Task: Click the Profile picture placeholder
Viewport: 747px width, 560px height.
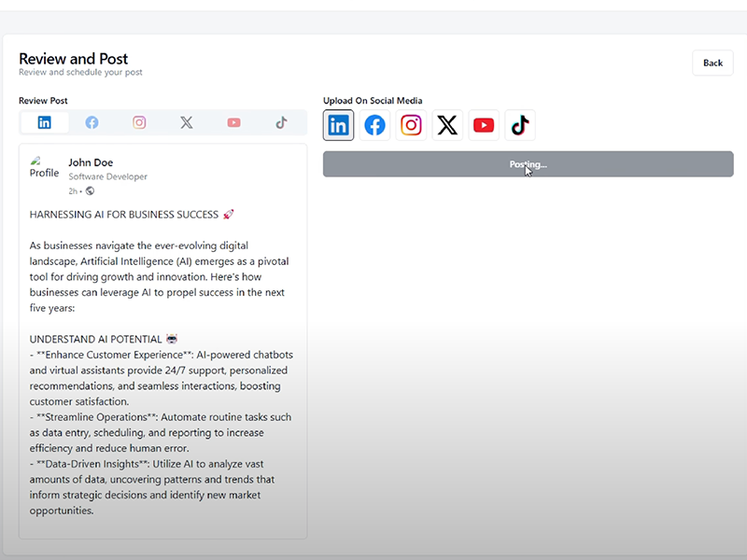Action: [44, 168]
